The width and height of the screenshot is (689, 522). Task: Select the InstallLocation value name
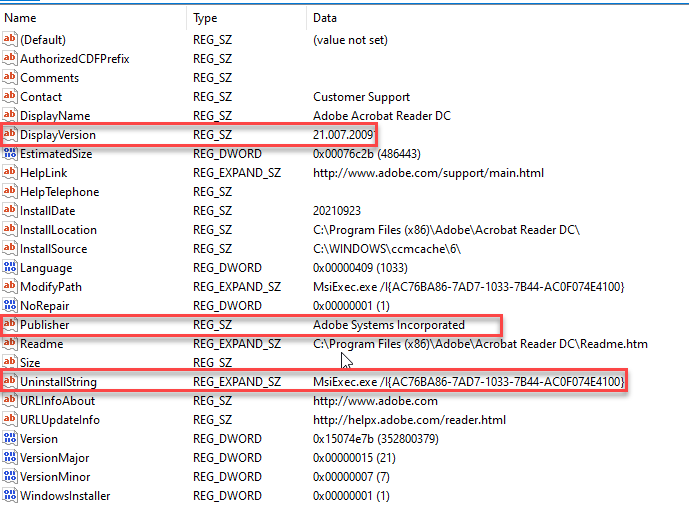(x=58, y=230)
